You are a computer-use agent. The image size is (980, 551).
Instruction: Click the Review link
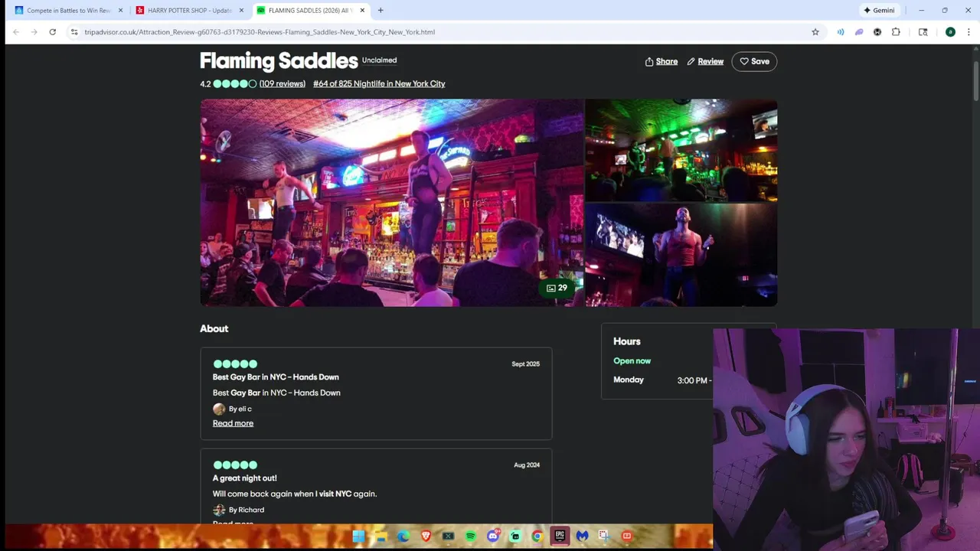tap(710, 61)
